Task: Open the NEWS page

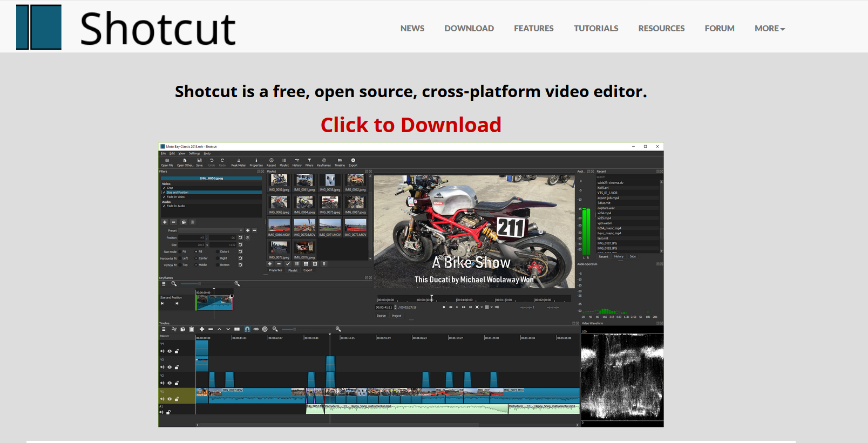Action: [x=412, y=29]
